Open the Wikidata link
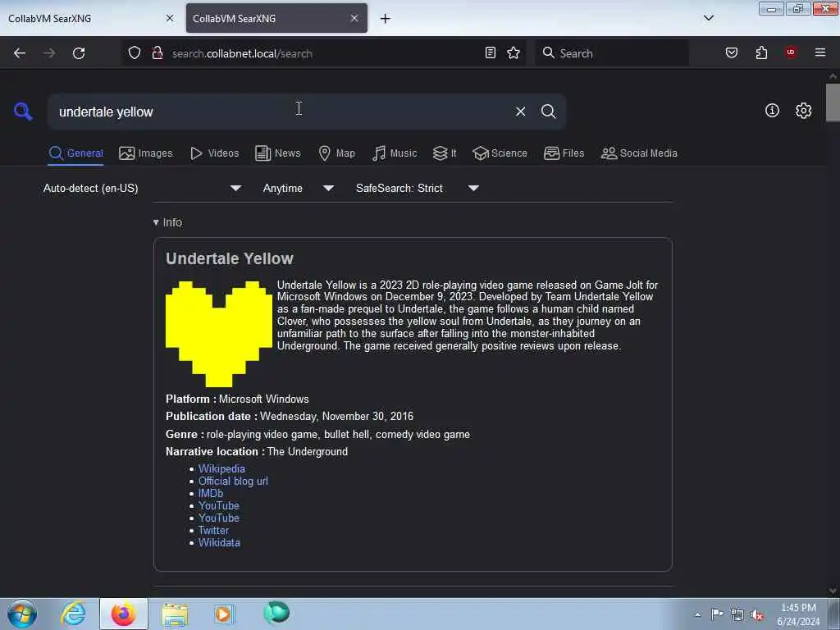Viewport: 840px width, 630px height. [219, 543]
